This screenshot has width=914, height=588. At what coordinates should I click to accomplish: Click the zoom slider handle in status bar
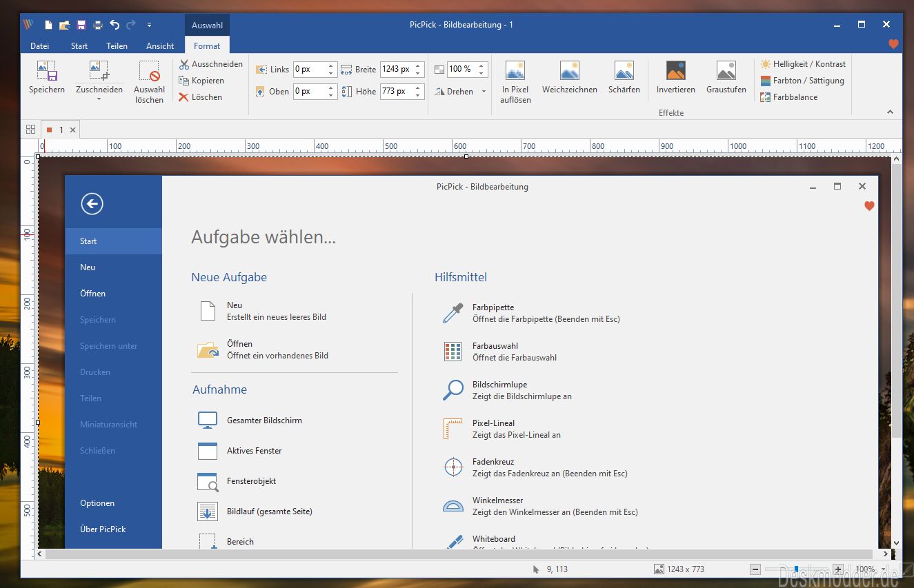click(796, 569)
